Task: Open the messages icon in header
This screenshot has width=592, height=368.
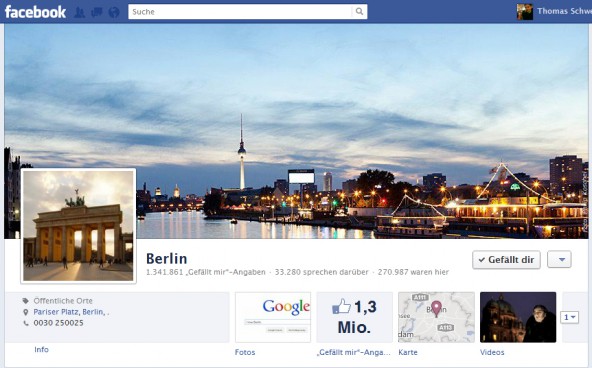Action: tap(97, 12)
